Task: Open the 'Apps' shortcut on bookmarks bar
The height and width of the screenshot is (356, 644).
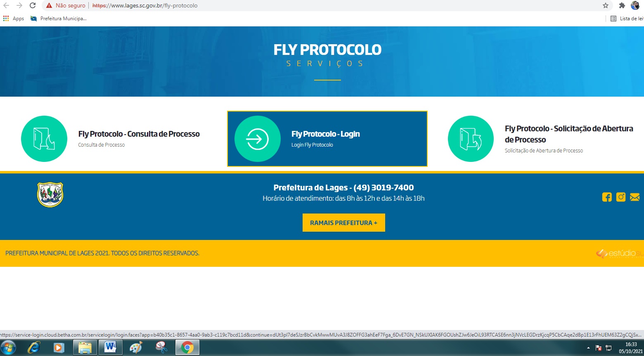Action: [14, 18]
